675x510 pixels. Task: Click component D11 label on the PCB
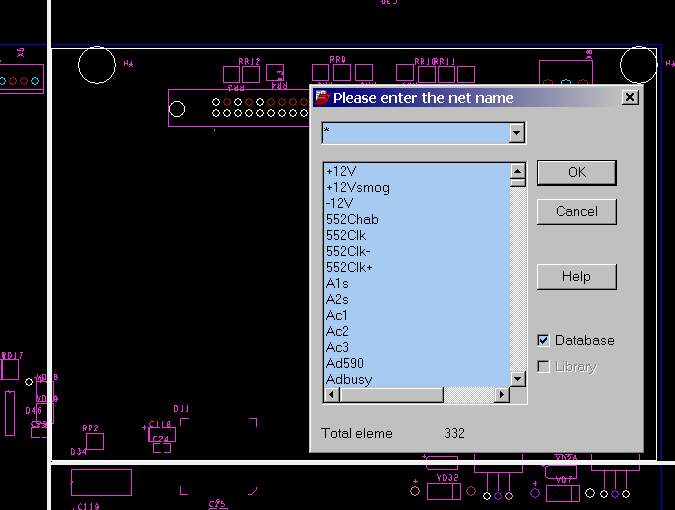pos(181,408)
